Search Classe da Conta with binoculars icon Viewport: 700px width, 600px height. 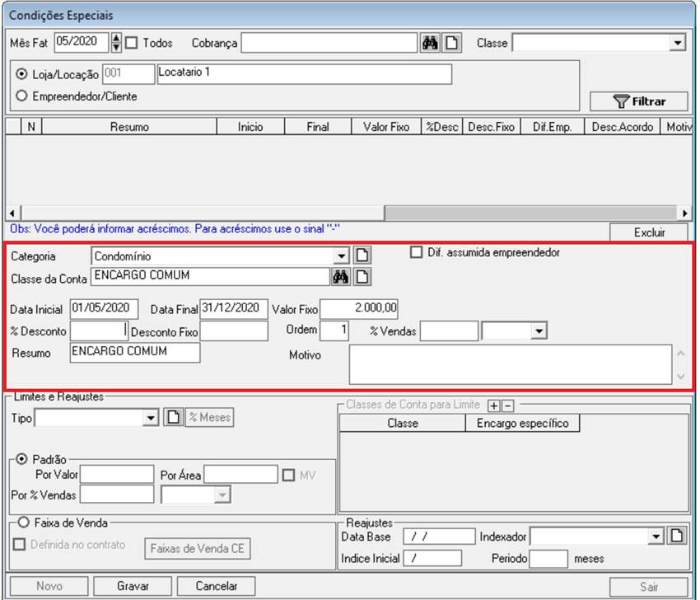(340, 277)
